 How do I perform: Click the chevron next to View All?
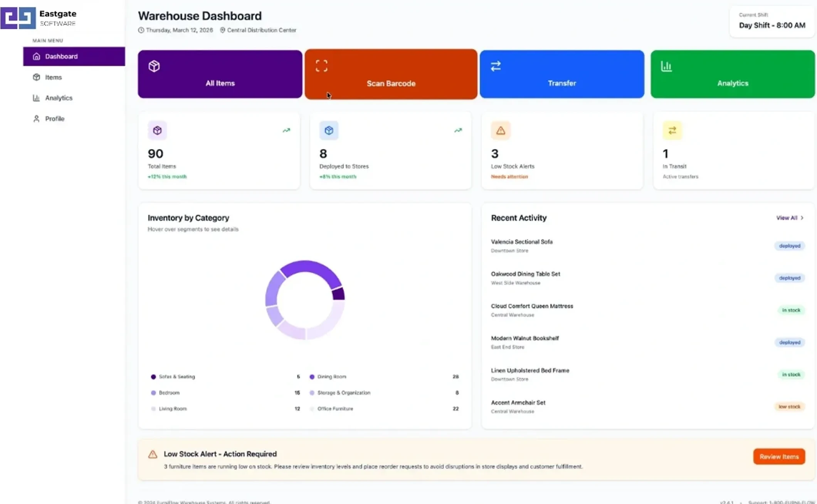[x=802, y=218]
